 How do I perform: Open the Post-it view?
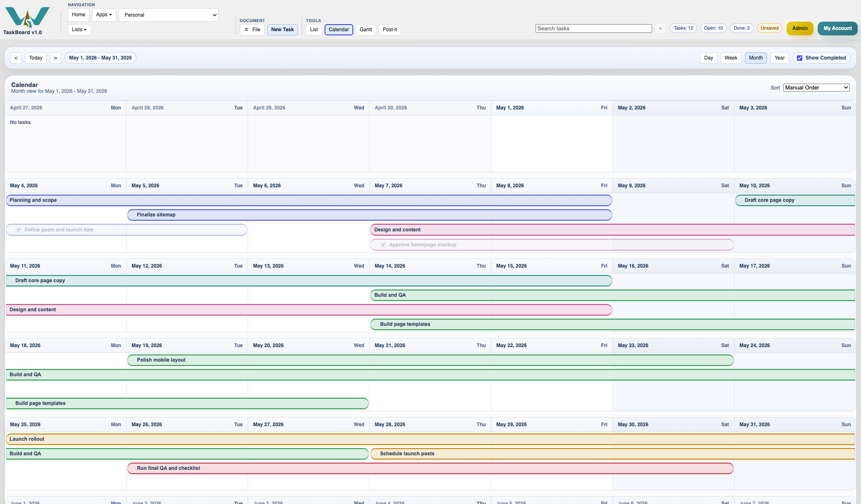tap(390, 30)
